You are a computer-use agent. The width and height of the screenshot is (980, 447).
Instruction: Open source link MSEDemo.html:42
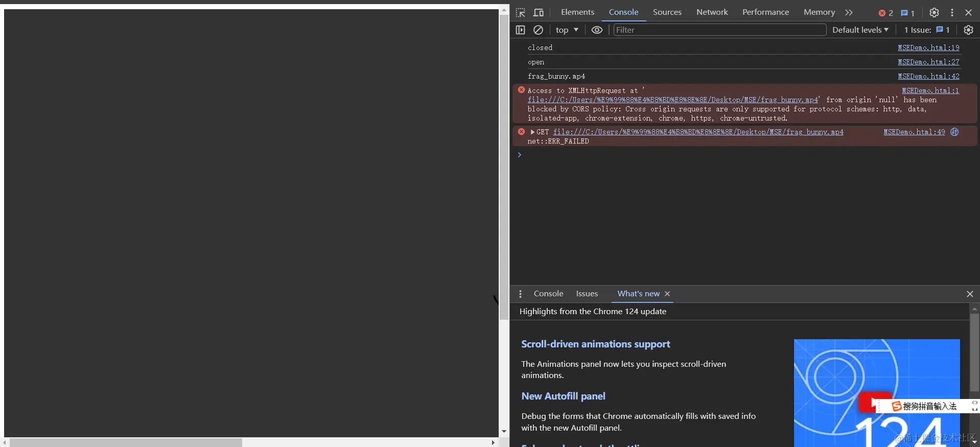pos(928,76)
